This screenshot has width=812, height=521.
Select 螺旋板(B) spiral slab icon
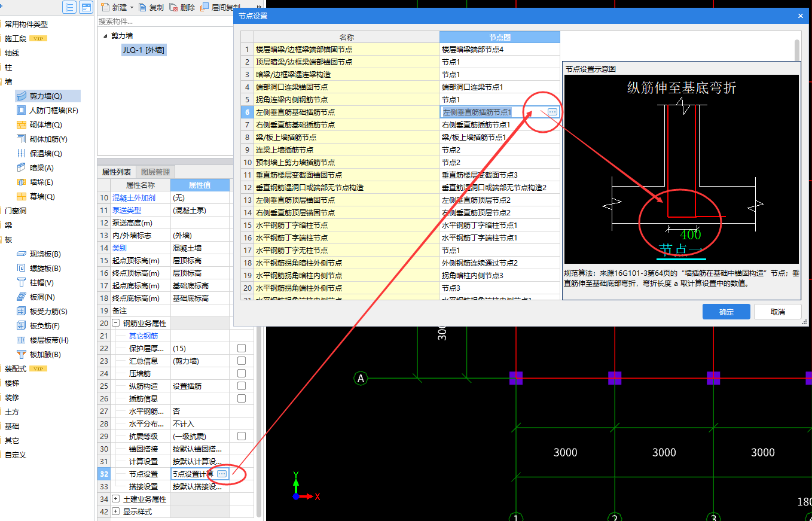pyautogui.click(x=22, y=268)
